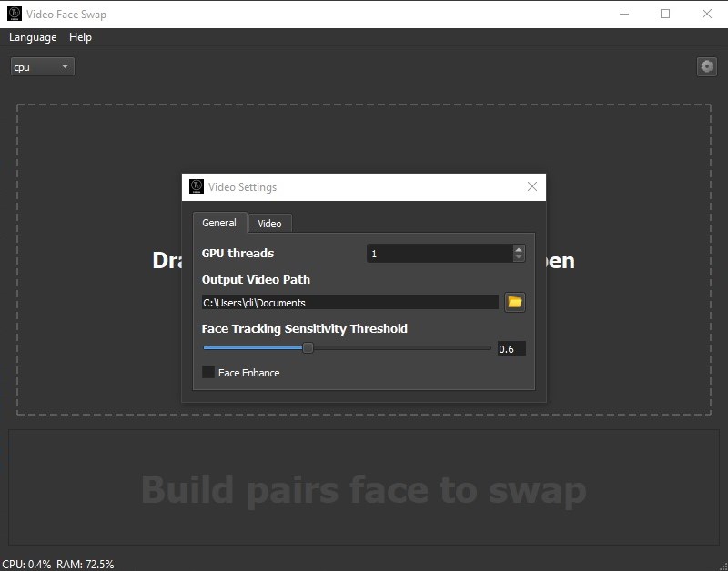Viewport: 728px width, 571px height.
Task: Open the Language menu
Action: coord(33,37)
